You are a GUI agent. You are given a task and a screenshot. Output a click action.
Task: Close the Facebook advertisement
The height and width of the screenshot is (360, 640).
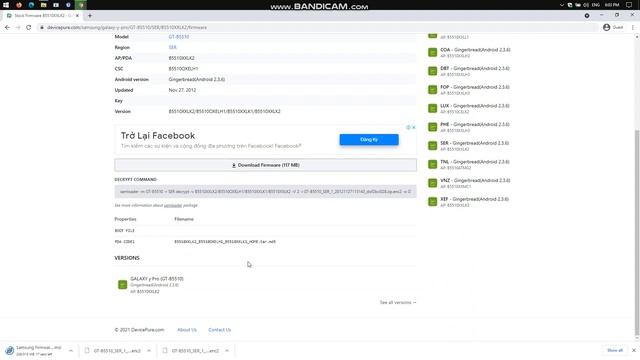pos(413,127)
